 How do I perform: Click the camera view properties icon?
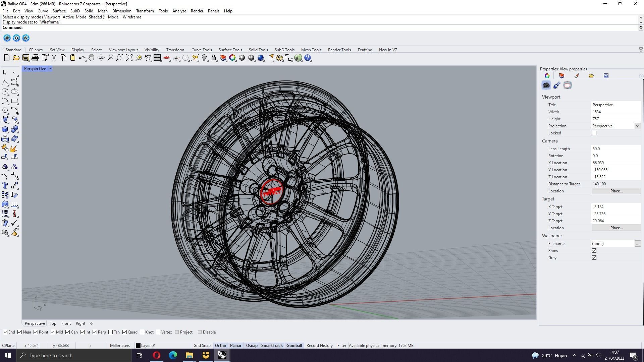point(546,85)
